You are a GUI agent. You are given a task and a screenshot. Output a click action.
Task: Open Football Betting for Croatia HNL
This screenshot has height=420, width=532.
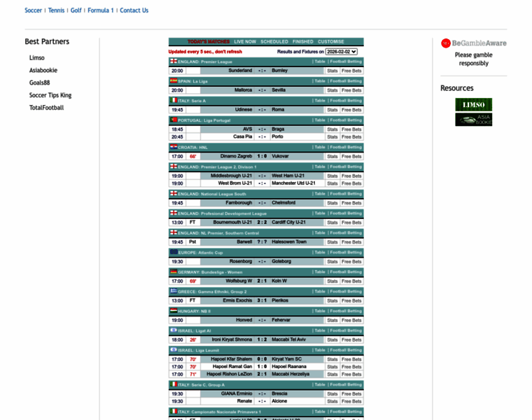point(346,147)
